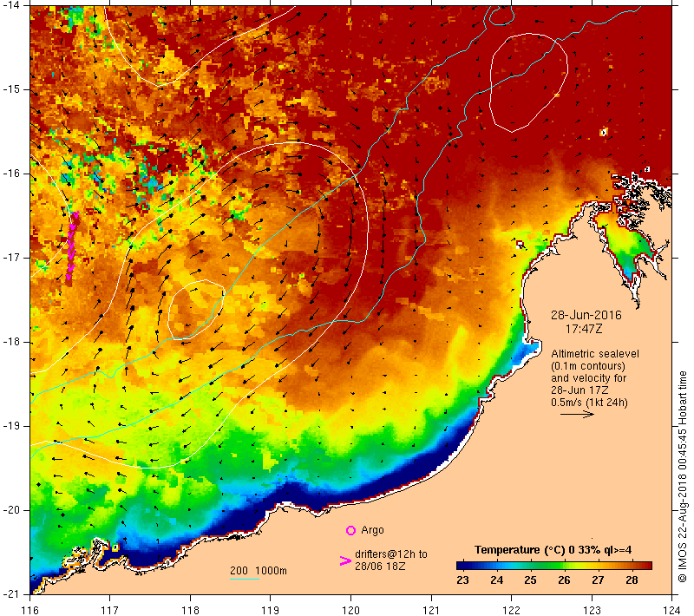The image size is (694, 616).
Task: Click the '17:47Z' time text
Action: (x=583, y=329)
